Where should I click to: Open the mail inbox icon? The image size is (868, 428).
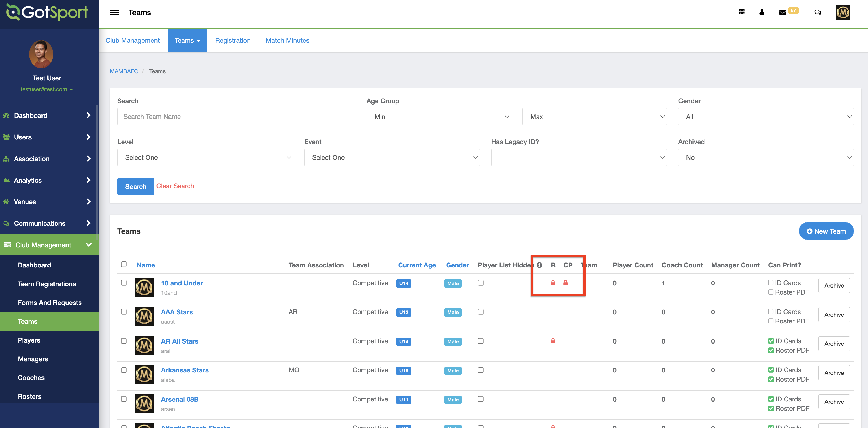[782, 12]
